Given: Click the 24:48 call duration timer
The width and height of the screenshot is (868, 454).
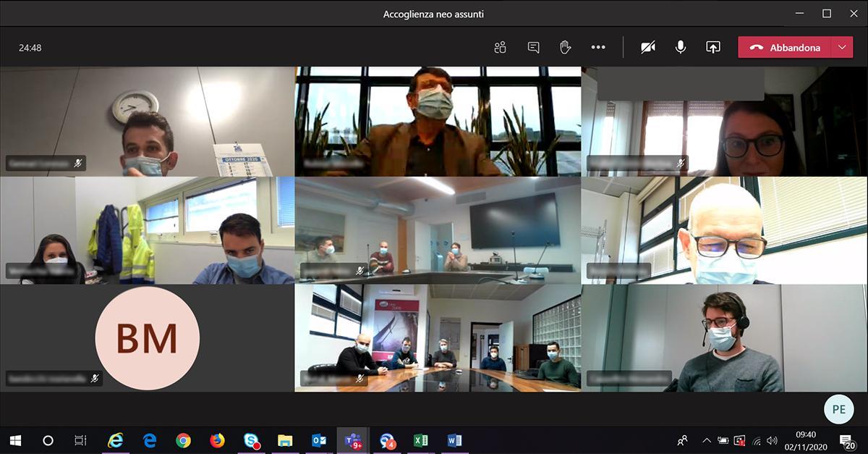Looking at the screenshot, I should coord(30,48).
